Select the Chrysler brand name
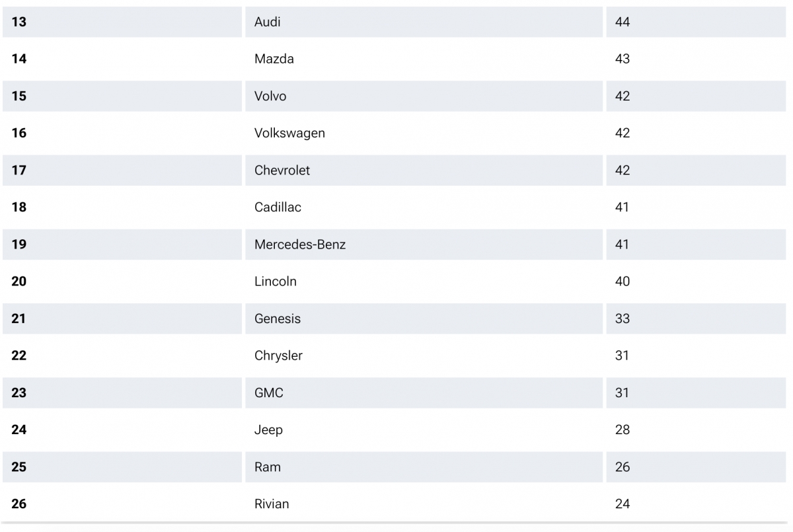793x532 pixels. tap(278, 356)
